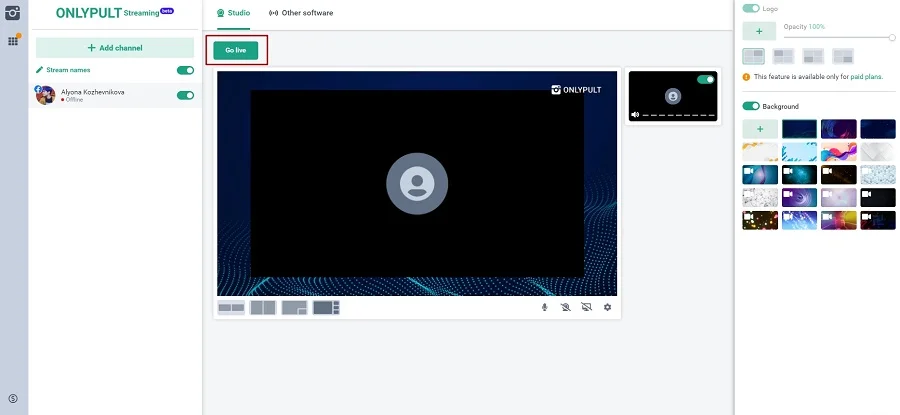Click the pencil icon beside Stream names
Viewport: 900px width, 415px height.
tap(40, 70)
